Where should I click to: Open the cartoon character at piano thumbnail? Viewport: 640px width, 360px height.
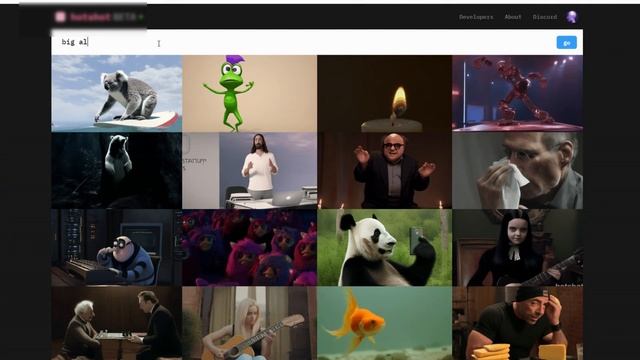[x=117, y=247]
